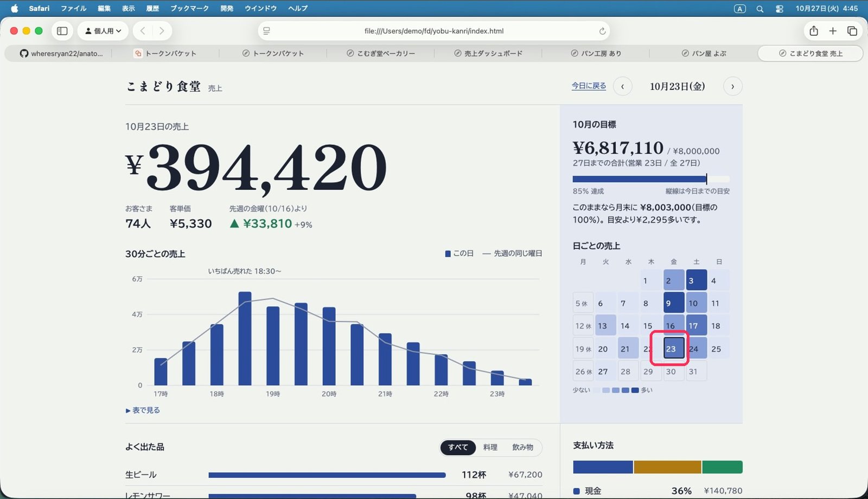Open ブックマーク menu
This screenshot has height=499, width=868.
tap(189, 8)
